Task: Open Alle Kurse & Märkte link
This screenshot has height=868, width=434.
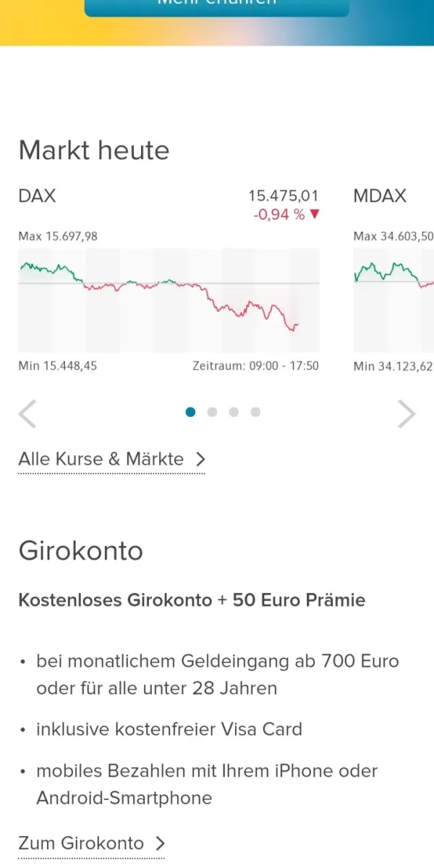Action: (x=101, y=459)
